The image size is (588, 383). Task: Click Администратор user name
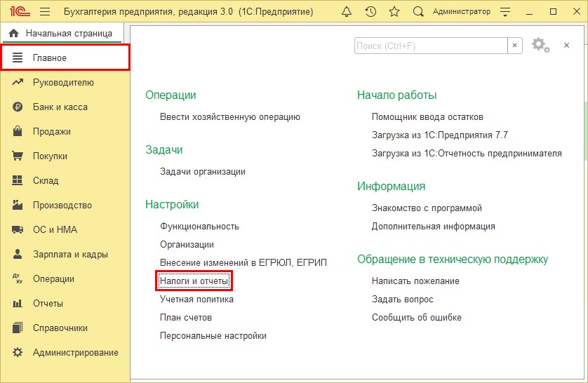[462, 12]
